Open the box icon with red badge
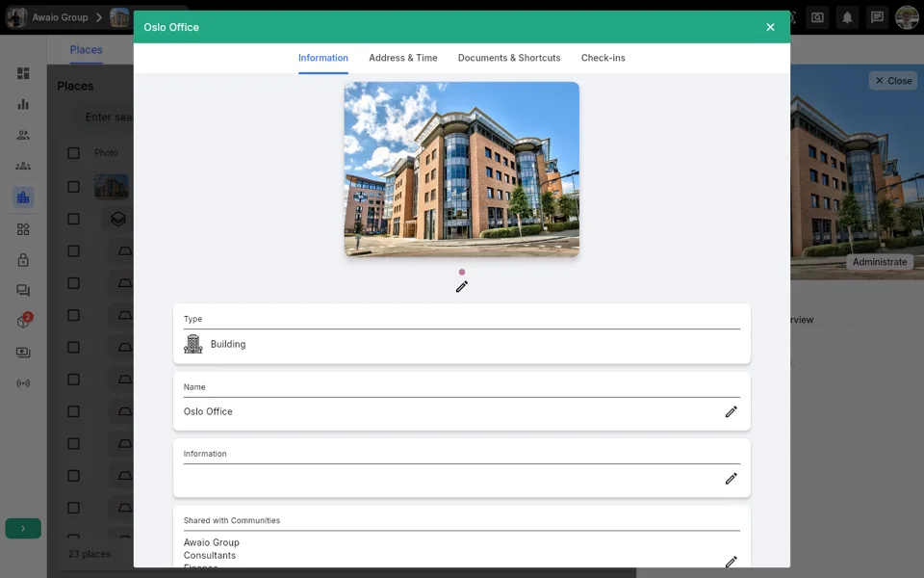924x578 pixels. click(x=23, y=320)
